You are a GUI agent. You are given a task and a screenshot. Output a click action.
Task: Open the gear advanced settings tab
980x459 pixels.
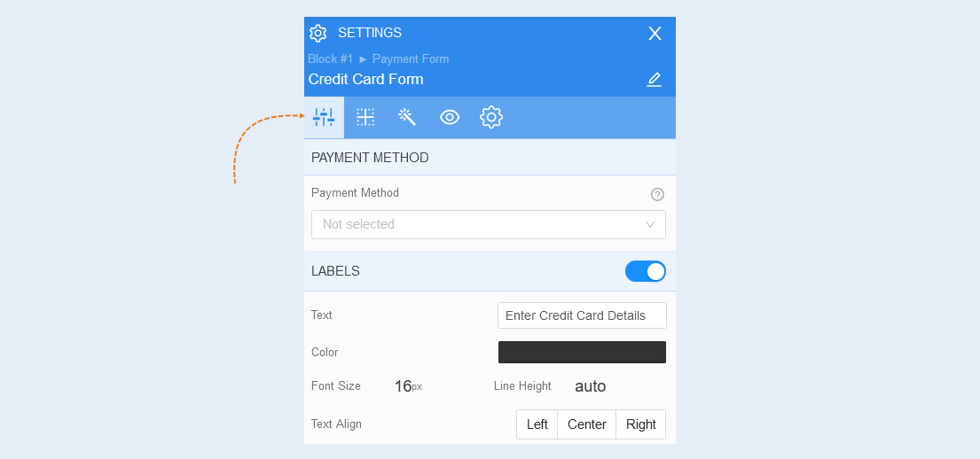491,117
